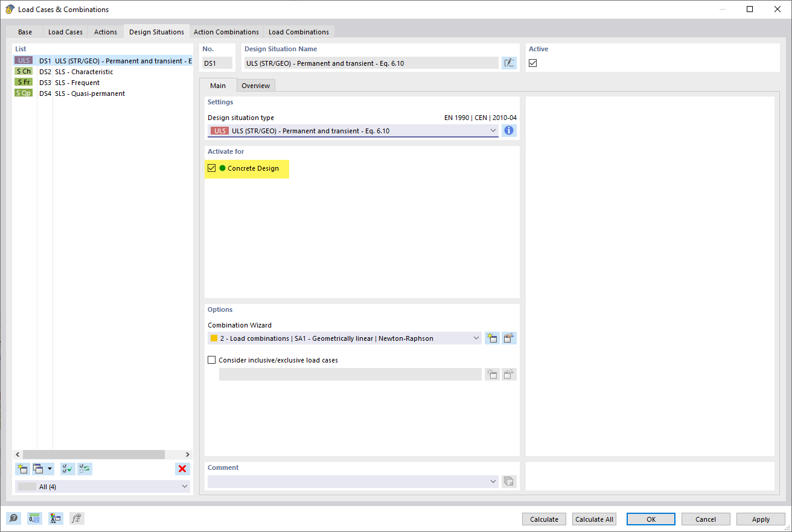Select DS2 SLS - Characteristic in the list

point(103,72)
